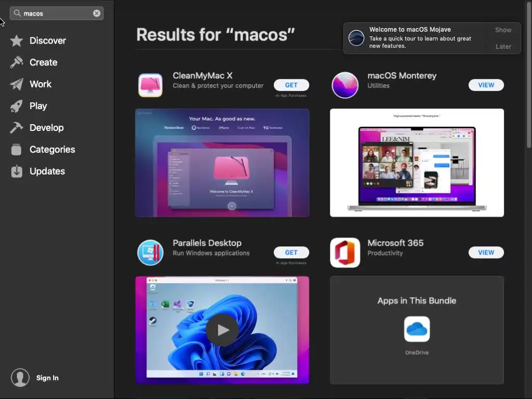Focus the macos search field
This screenshot has height=399, width=532.
(x=57, y=13)
